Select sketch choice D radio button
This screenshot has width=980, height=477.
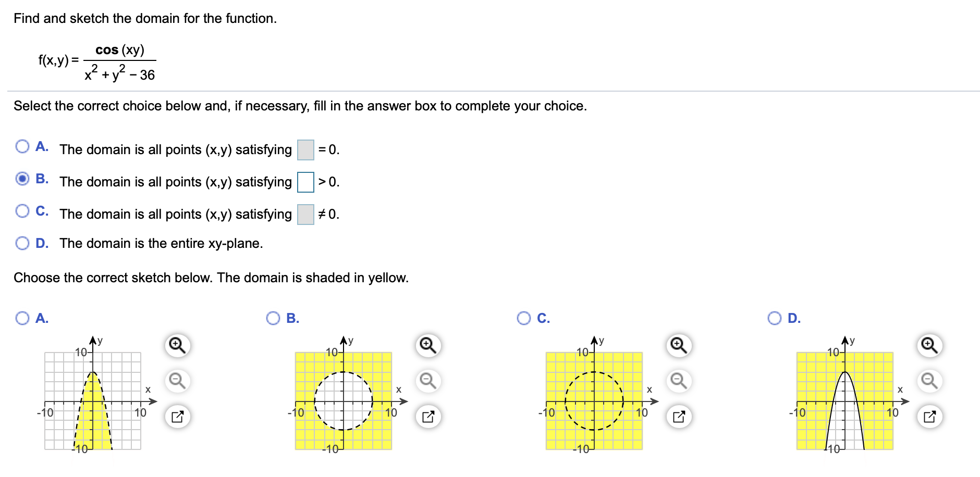(x=774, y=318)
